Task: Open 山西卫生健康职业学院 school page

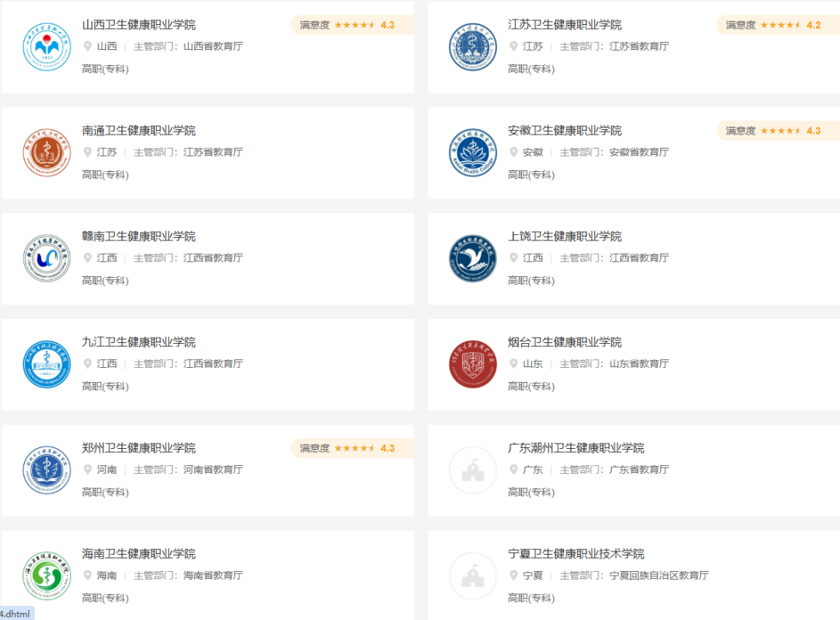Action: (x=138, y=25)
